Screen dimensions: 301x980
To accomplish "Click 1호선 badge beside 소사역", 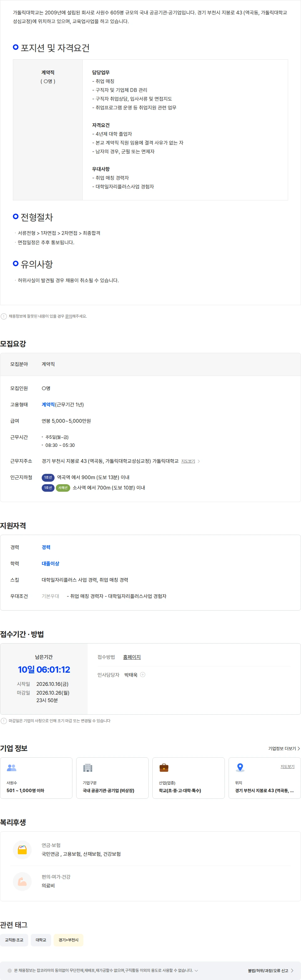I will (48, 488).
